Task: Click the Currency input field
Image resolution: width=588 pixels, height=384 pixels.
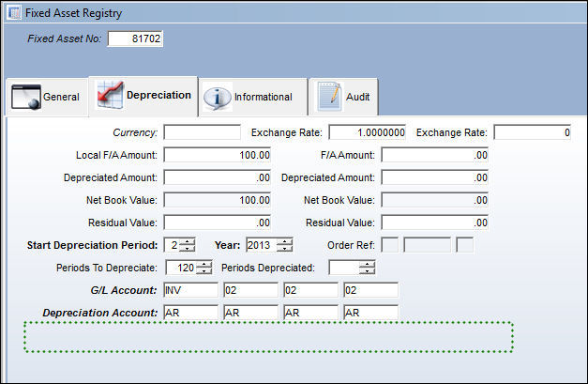Action: pyautogui.click(x=203, y=132)
